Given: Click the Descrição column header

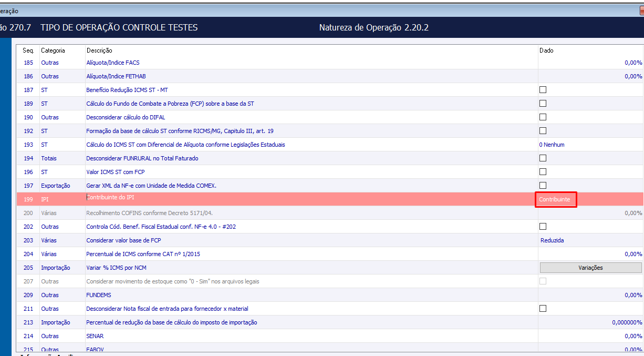Looking at the screenshot, I should pyautogui.click(x=99, y=50).
